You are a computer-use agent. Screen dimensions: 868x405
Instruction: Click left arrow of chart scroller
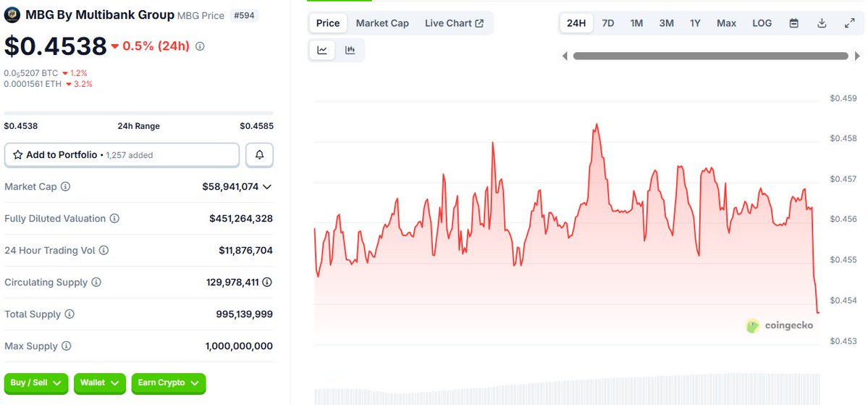(565, 56)
